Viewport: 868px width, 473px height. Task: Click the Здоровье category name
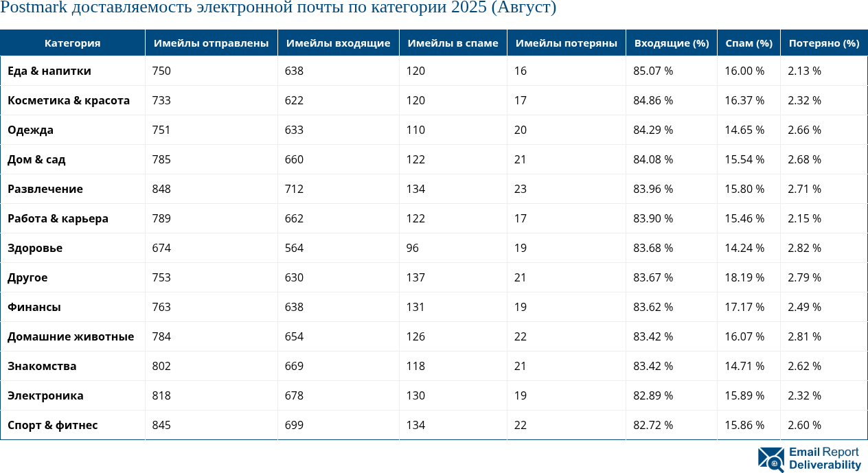pos(34,248)
